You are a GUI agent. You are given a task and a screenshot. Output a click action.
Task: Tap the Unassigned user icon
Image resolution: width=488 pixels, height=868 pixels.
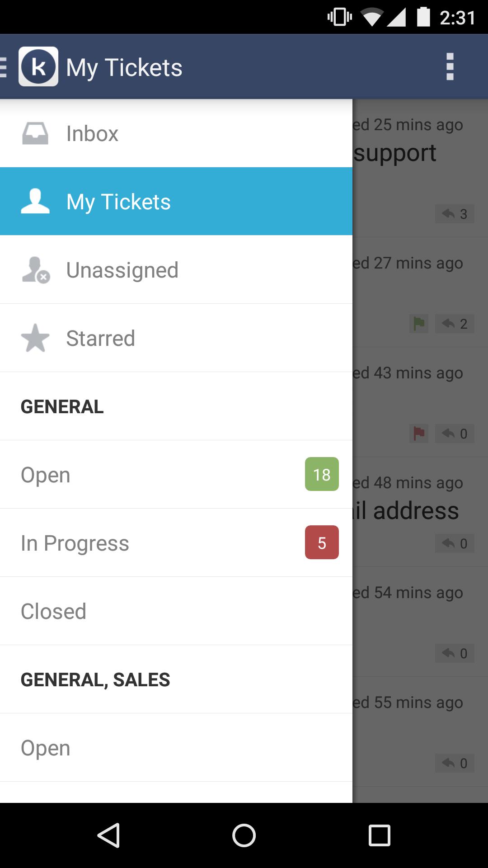pos(36,270)
